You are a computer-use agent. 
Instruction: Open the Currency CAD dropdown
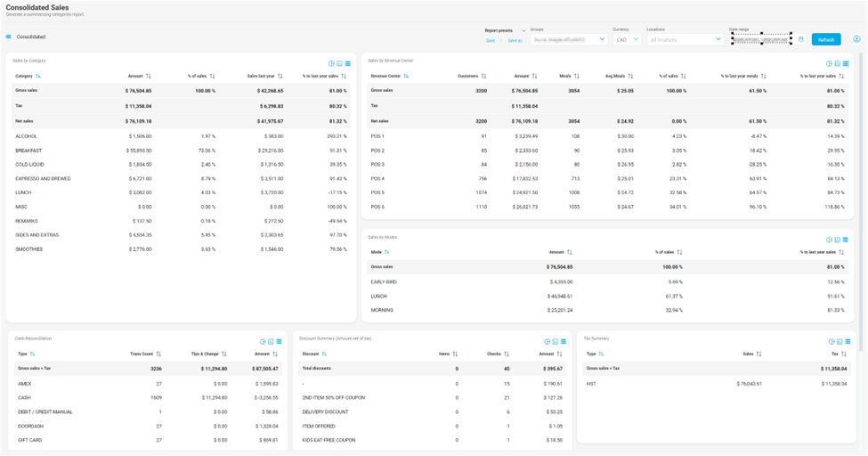628,39
